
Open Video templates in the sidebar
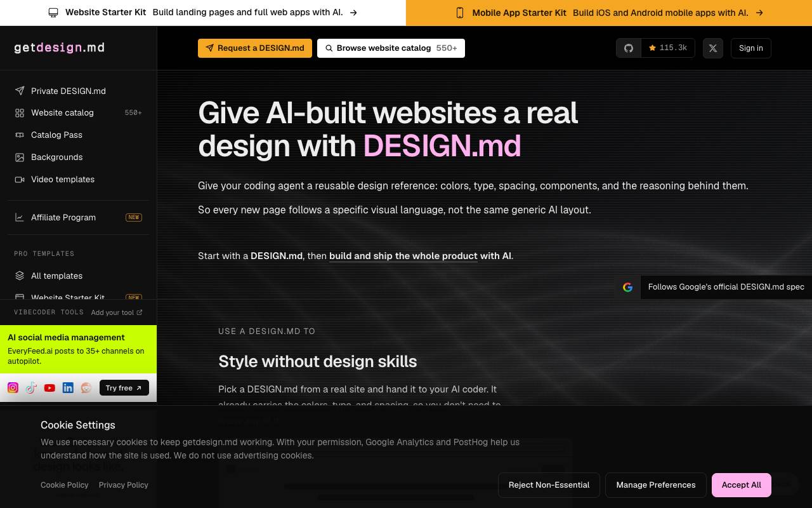(79, 180)
